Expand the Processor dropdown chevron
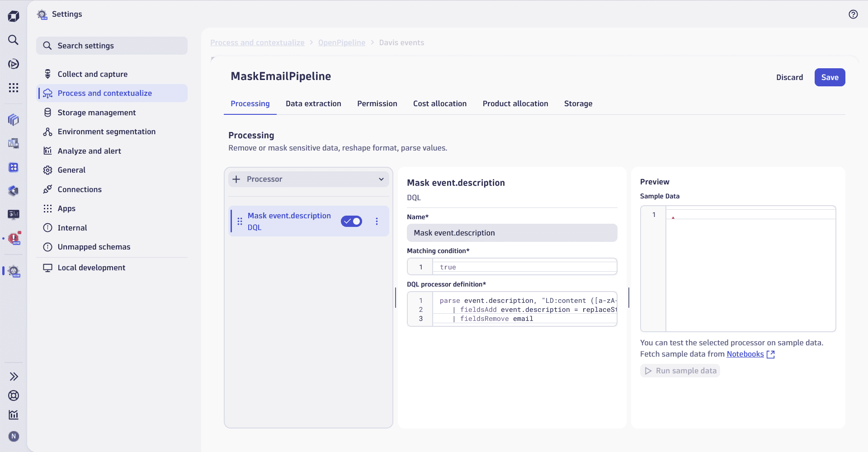 point(381,179)
